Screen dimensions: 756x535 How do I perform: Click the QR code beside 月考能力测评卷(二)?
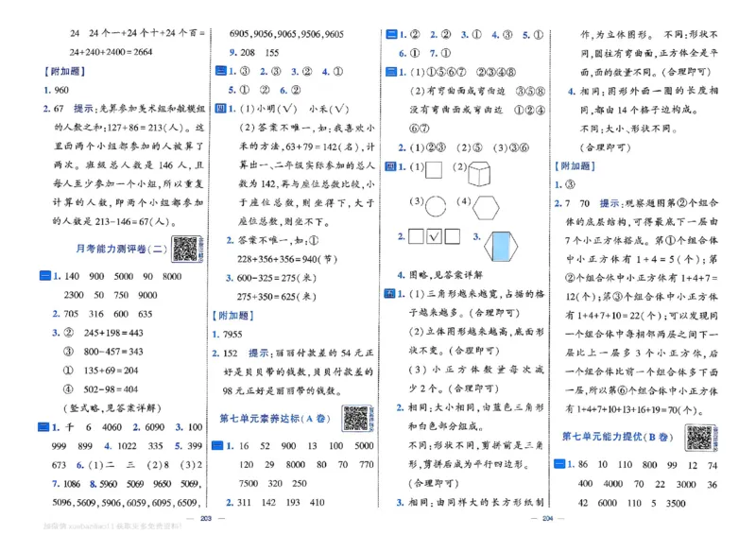pyautogui.click(x=187, y=250)
